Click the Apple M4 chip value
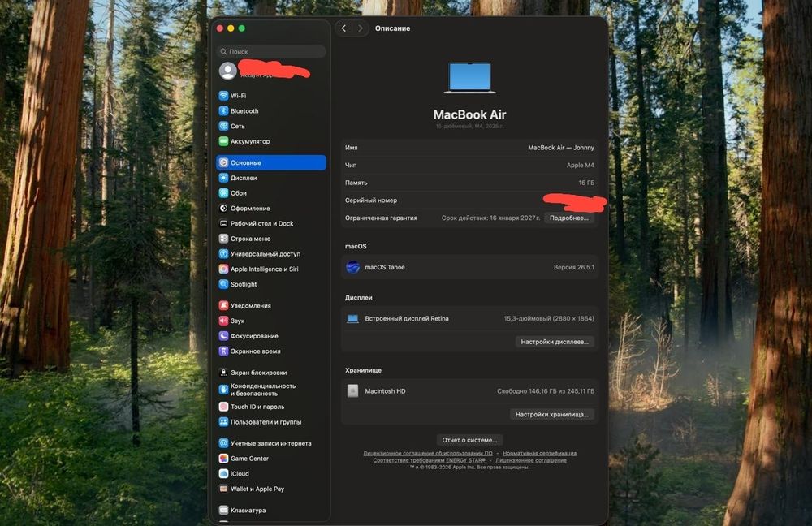The image size is (812, 526). 581,165
